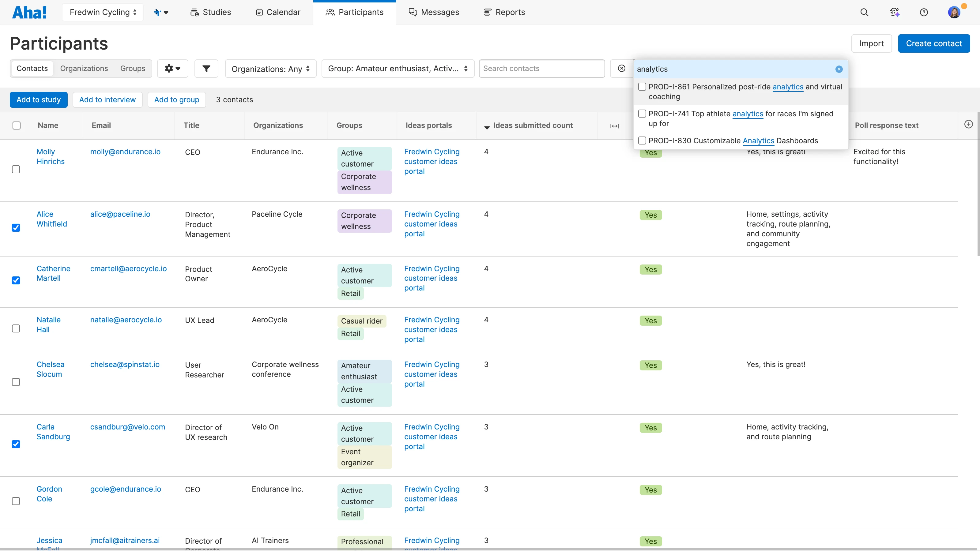Open alice@paceline.io email link

[120, 214]
